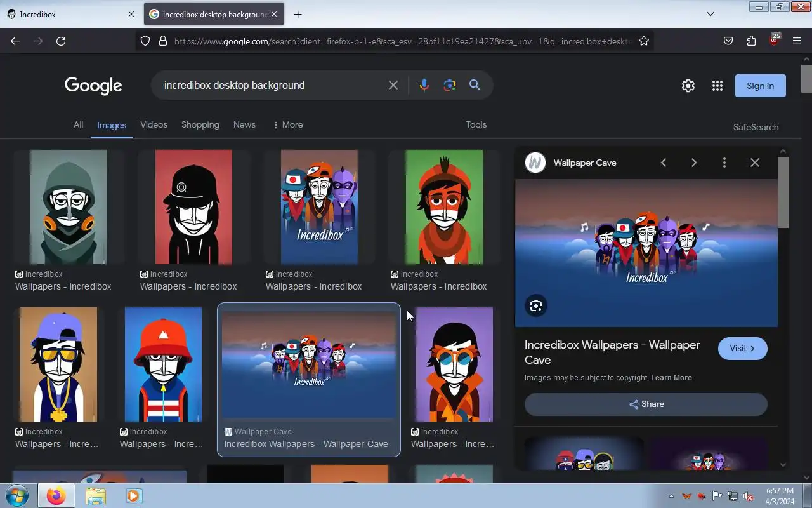The height and width of the screenshot is (508, 812).
Task: Open the Google apps grid
Action: click(x=717, y=86)
